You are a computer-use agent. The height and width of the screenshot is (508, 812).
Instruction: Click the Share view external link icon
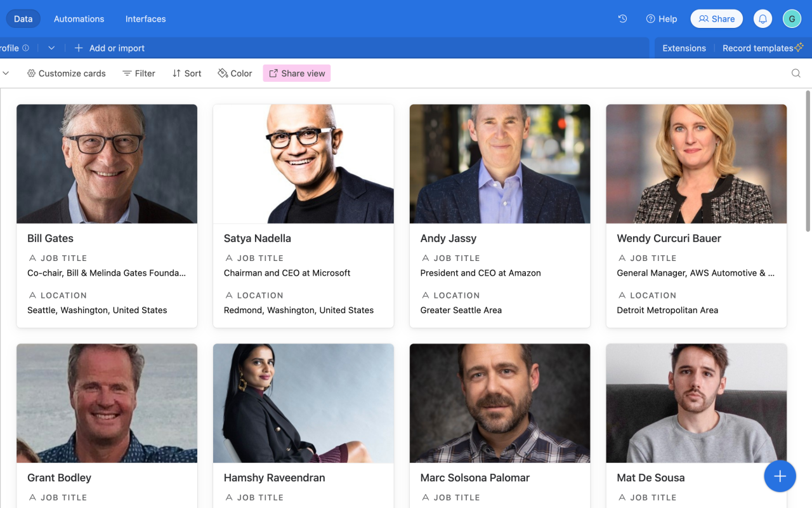(x=273, y=74)
